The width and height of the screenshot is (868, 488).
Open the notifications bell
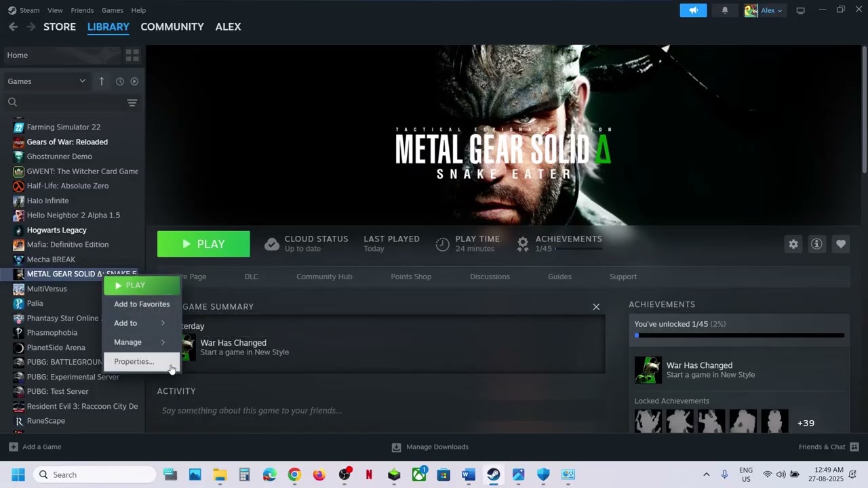(x=725, y=10)
